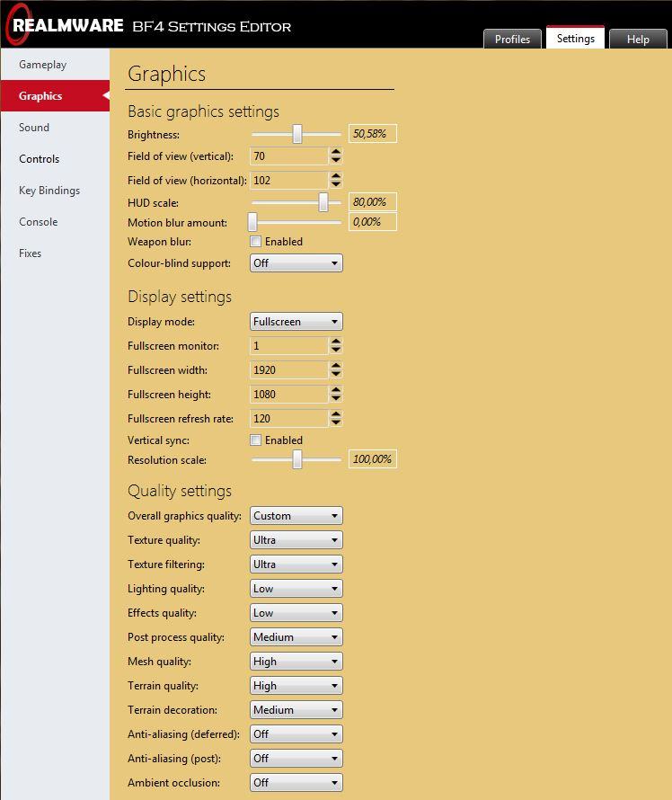The width and height of the screenshot is (672, 800).
Task: Click the Resolution scale slider handle
Action: (x=297, y=459)
